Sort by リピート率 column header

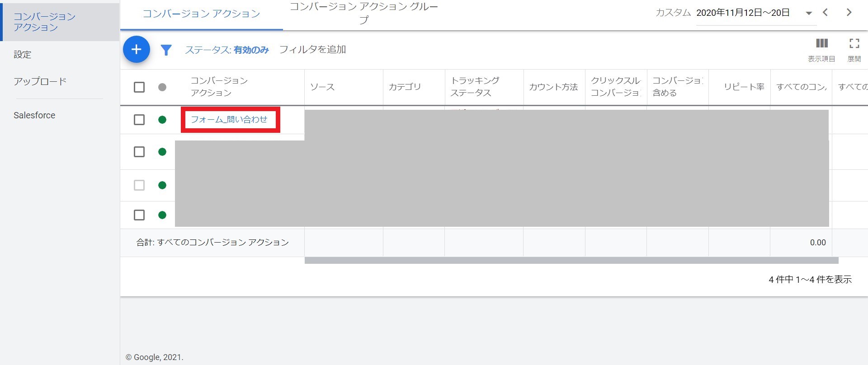pos(744,87)
